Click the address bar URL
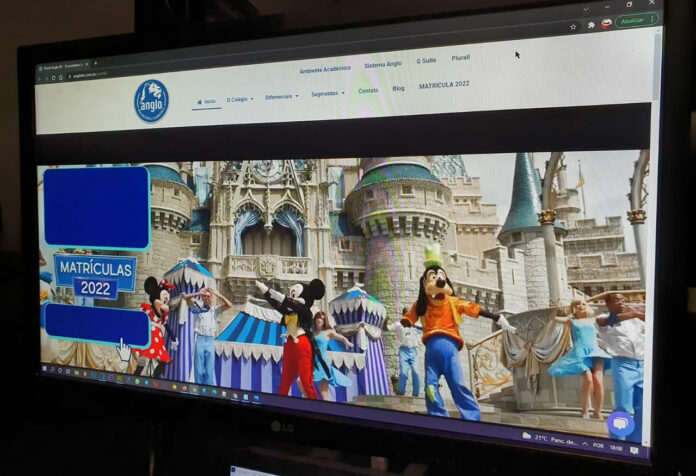Image resolution: width=696 pixels, height=476 pixels. pyautogui.click(x=90, y=75)
